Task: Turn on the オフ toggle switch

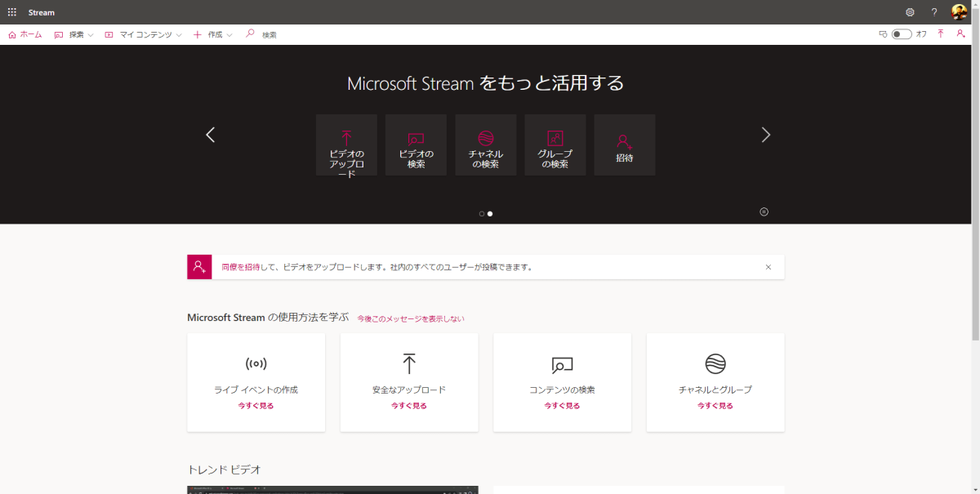Action: tap(900, 33)
